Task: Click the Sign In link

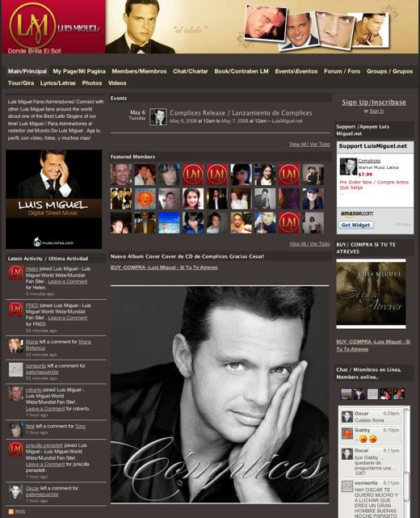Action: pyautogui.click(x=376, y=111)
